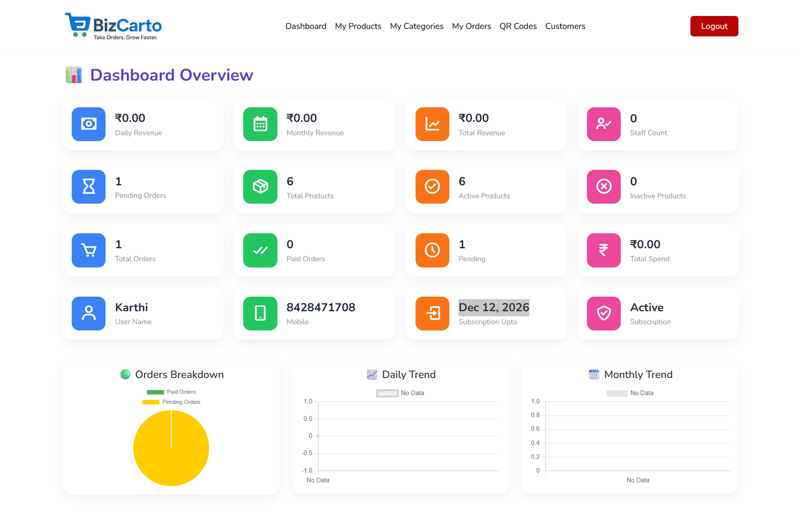Click the shield icon on Active Subscription card
Image resolution: width=801 pixels, height=532 pixels.
tap(603, 314)
